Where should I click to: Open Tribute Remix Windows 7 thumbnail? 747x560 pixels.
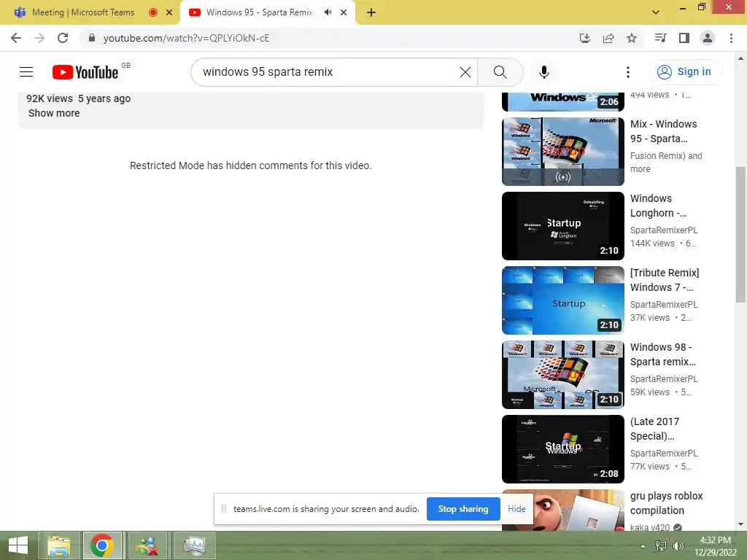(562, 300)
